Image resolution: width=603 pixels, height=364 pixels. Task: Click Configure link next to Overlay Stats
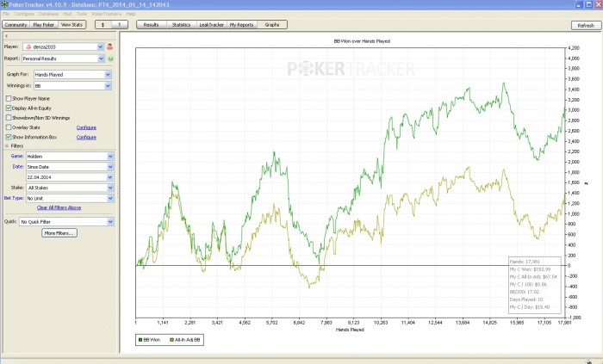(x=86, y=127)
